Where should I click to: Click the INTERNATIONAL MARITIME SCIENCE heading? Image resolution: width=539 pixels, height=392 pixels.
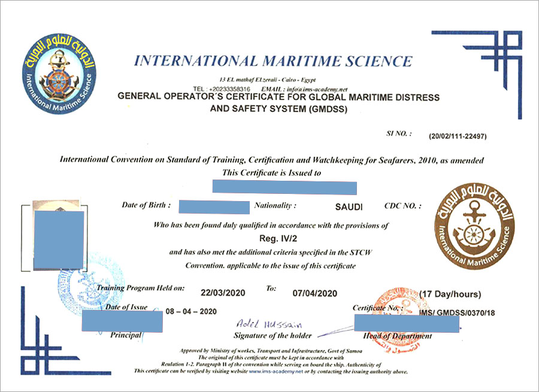273,61
